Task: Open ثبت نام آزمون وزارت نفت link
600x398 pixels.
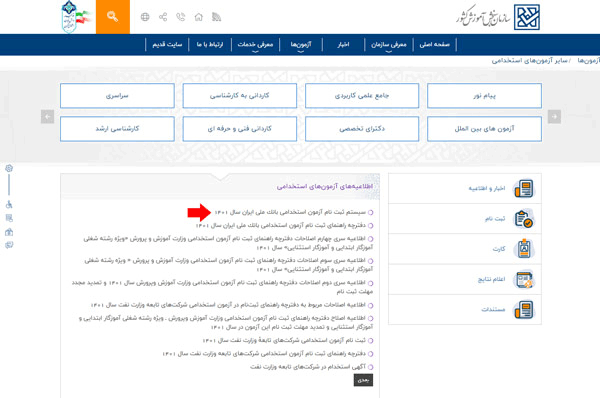Action: click(284, 340)
